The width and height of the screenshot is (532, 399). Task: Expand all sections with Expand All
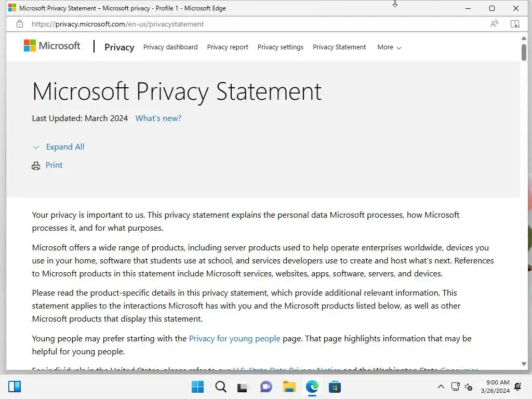coord(65,147)
